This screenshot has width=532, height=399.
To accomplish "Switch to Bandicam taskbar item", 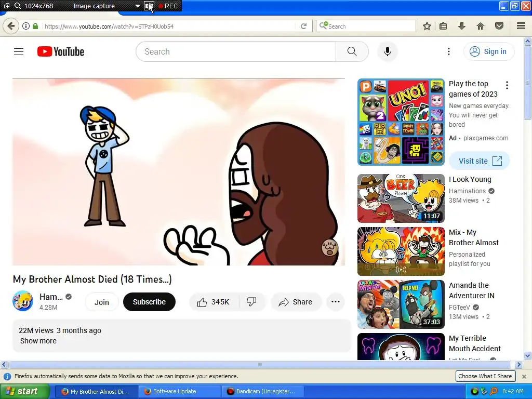I will pyautogui.click(x=262, y=392).
